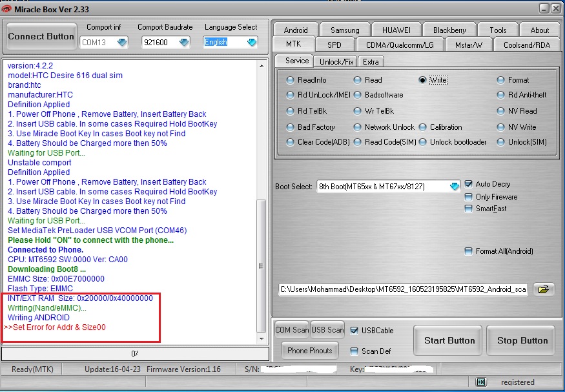Switch to the MTK tab

coord(294,44)
